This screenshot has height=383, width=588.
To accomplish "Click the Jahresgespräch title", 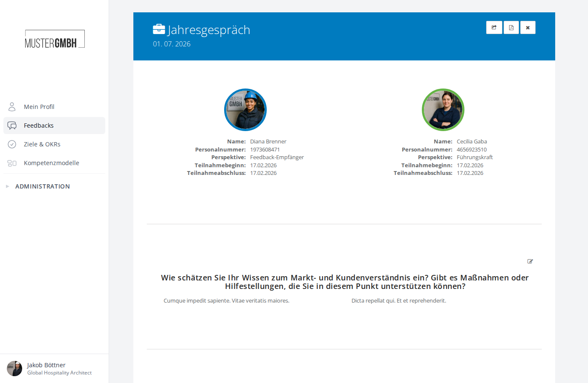I will [209, 30].
